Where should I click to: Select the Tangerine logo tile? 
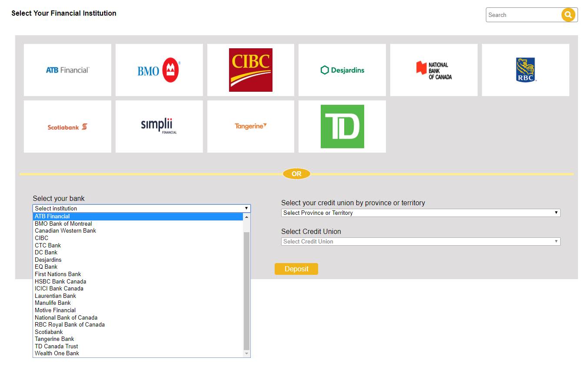[x=251, y=127]
